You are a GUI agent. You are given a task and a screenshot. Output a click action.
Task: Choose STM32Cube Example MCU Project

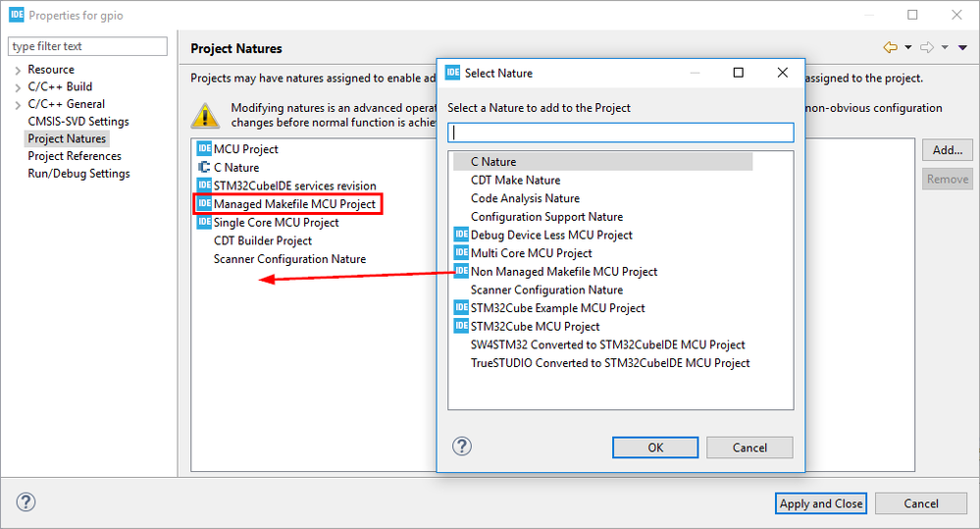click(x=557, y=307)
